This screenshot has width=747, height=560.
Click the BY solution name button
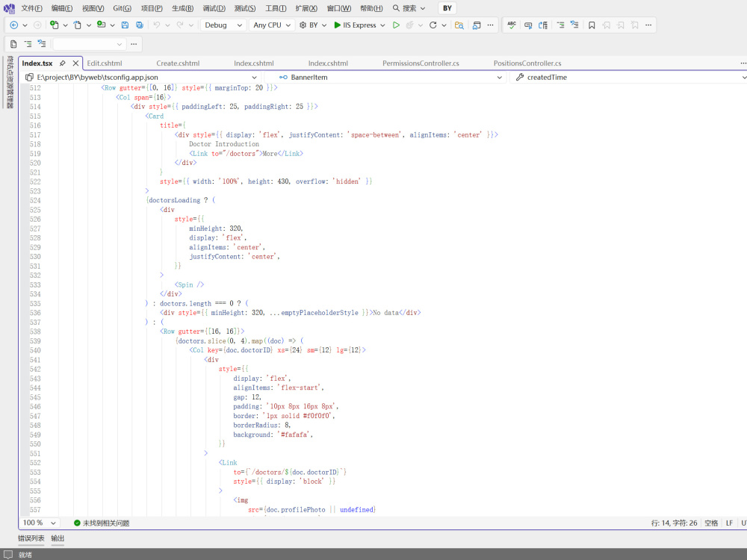[447, 8]
